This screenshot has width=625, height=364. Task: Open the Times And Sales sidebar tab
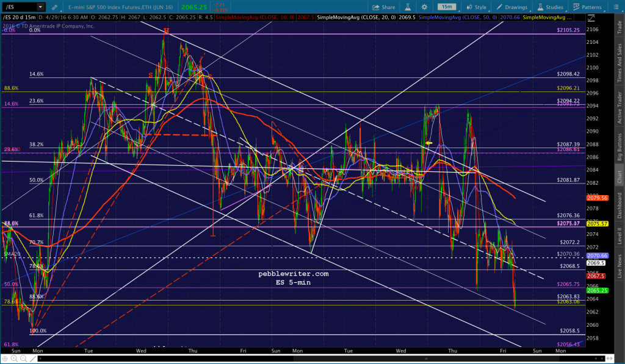click(x=620, y=63)
